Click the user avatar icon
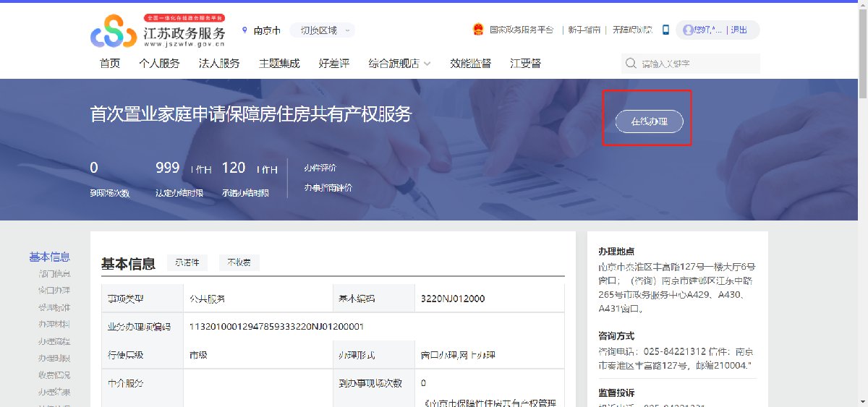Screen dimensions: 868x407 (x=687, y=30)
